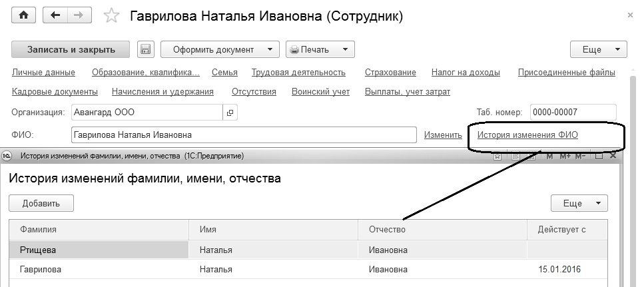
Task: Open the Личные данные section
Action: click(43, 73)
